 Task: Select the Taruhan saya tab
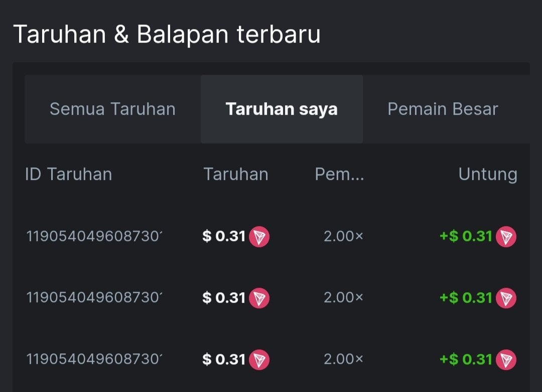282,109
